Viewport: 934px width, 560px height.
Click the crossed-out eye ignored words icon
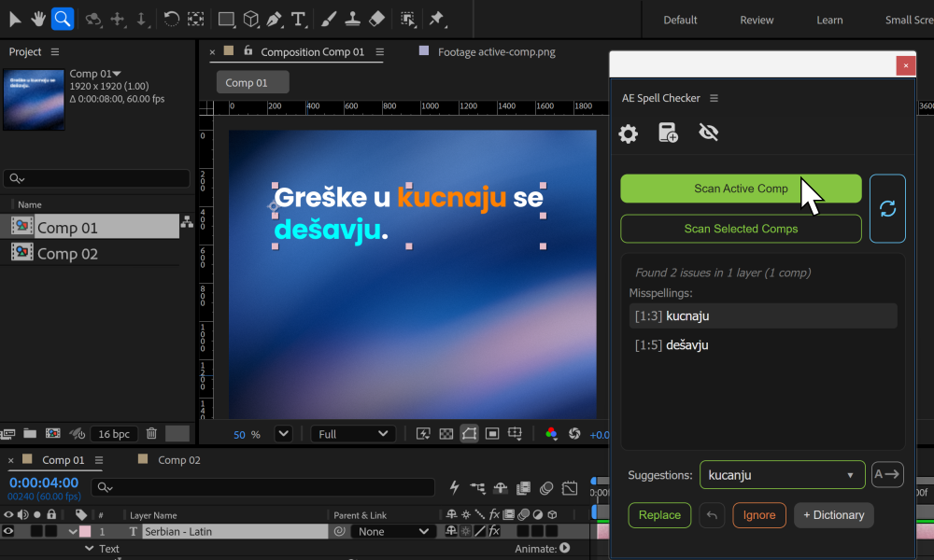708,133
